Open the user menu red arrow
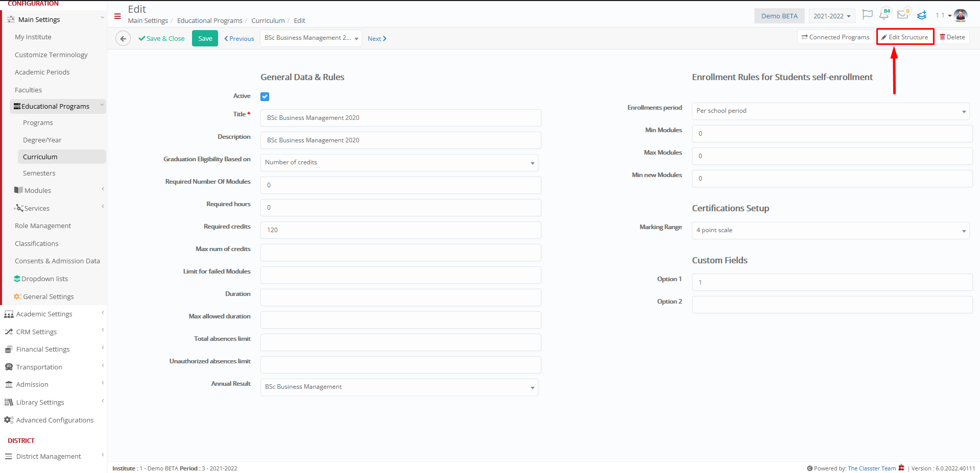The height and width of the screenshot is (473, 980). click(950, 16)
